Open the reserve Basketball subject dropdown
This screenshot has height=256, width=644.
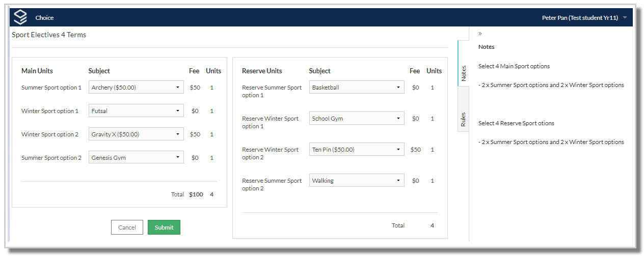point(357,88)
